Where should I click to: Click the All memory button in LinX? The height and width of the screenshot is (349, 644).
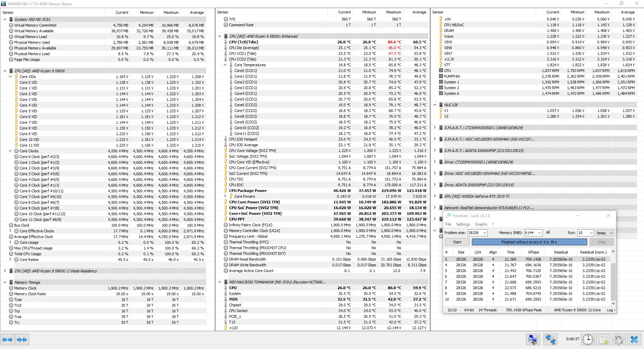[x=548, y=232]
